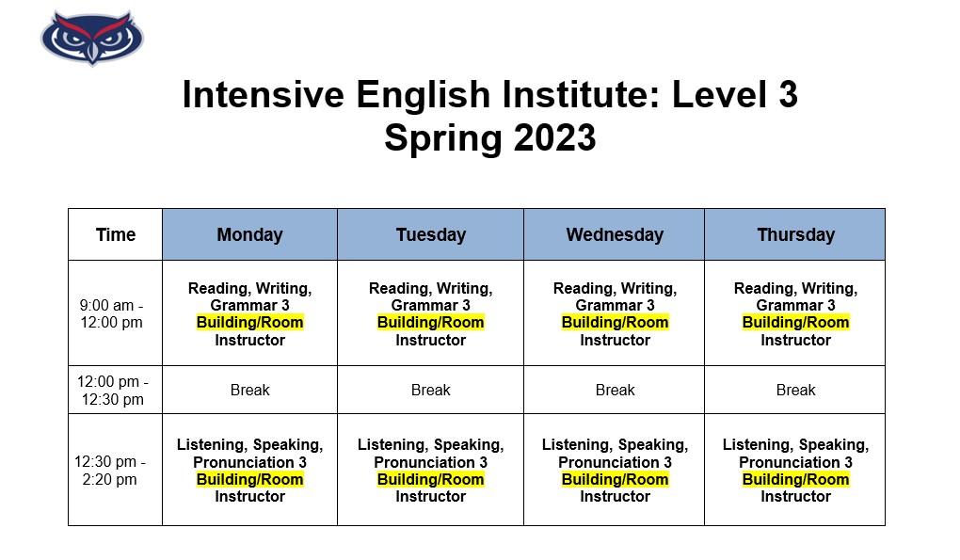Click the 9:00 am - 12:00 pm time cell

click(x=112, y=313)
